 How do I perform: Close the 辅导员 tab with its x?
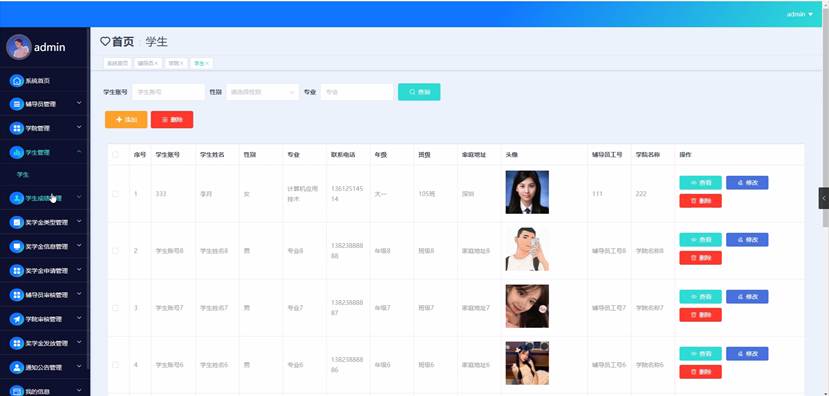click(x=156, y=63)
